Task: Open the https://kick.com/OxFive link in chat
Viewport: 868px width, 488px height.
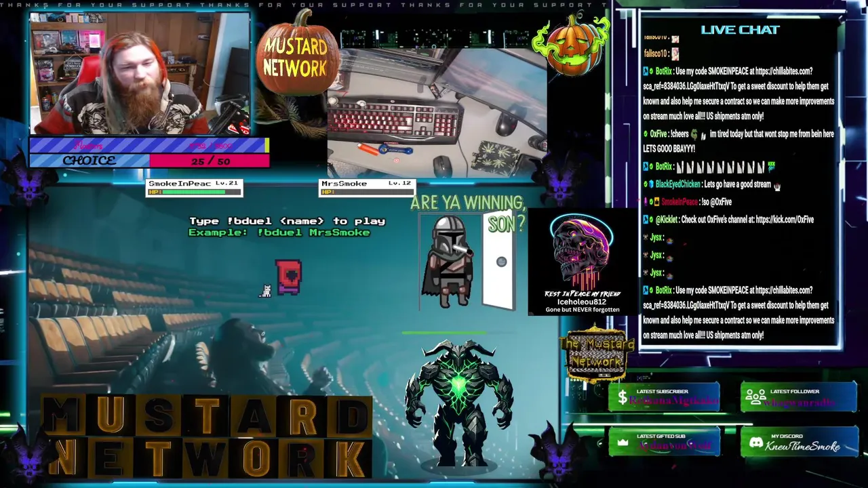Action: pos(785,220)
